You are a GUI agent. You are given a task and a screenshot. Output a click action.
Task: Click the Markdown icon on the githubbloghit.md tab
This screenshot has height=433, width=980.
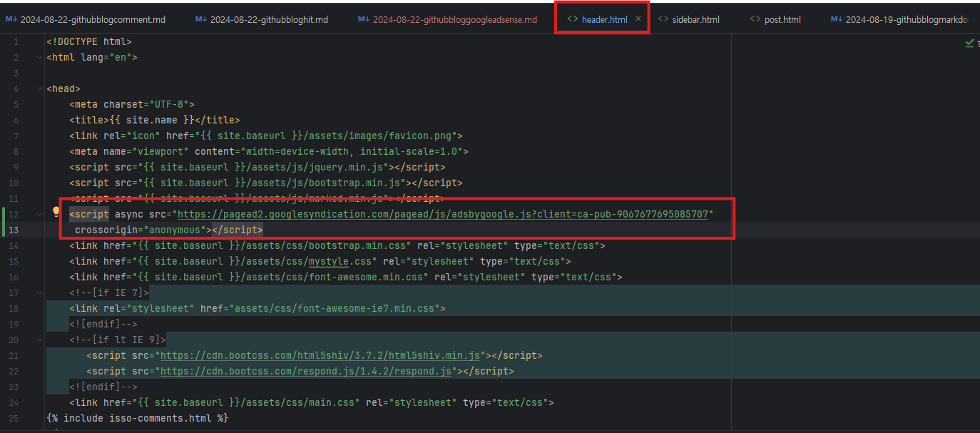tap(201, 19)
